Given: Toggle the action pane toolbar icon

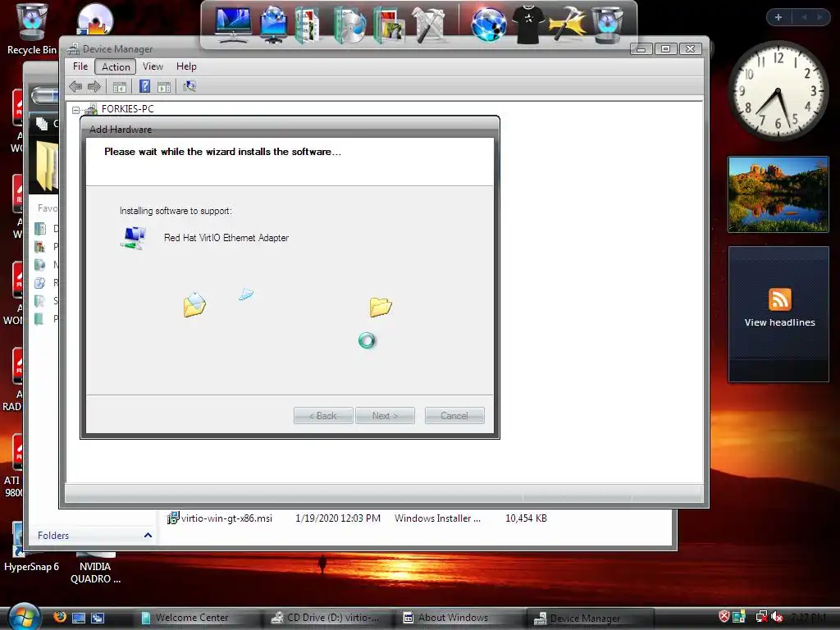Looking at the screenshot, I should [x=164, y=86].
